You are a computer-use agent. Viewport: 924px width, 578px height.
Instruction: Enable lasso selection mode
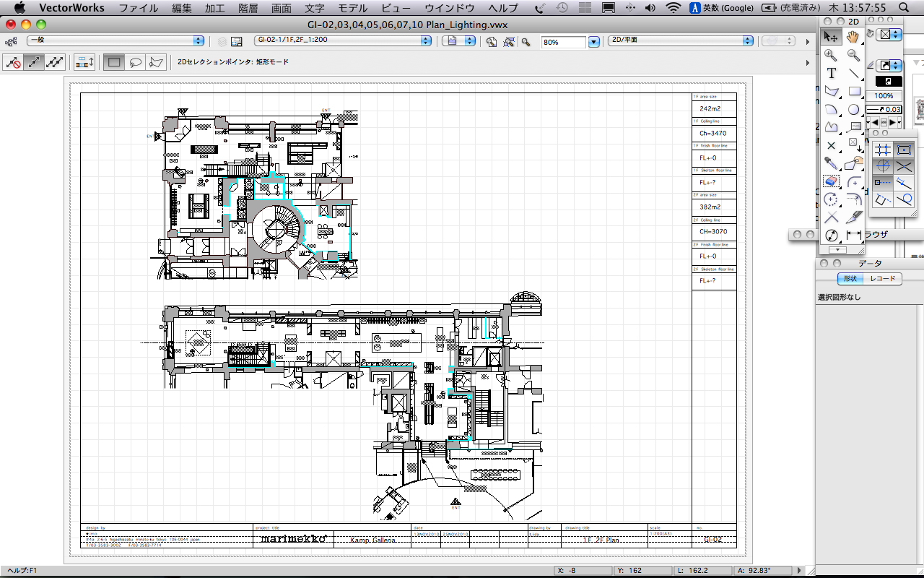tap(135, 63)
